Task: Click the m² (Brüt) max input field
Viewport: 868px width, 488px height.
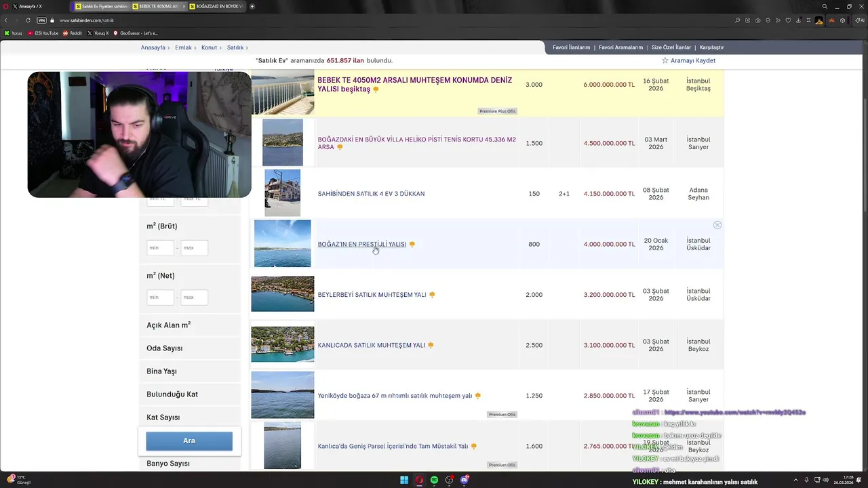Action: click(194, 247)
